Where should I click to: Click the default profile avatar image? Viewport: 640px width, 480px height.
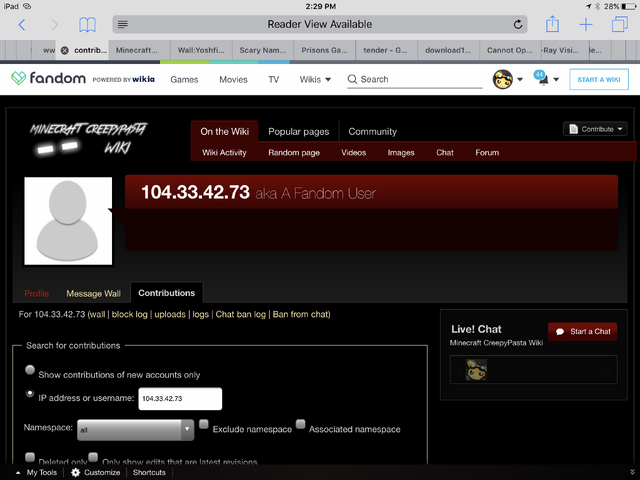tap(68, 221)
